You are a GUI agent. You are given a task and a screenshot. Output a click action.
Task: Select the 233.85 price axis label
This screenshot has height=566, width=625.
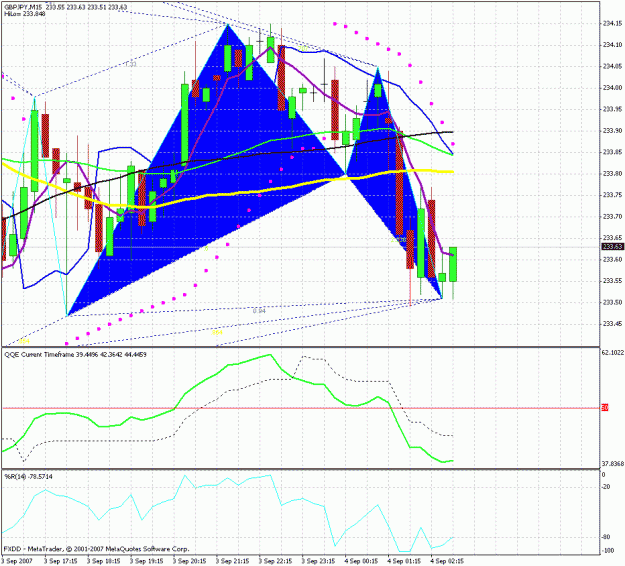(x=612, y=152)
